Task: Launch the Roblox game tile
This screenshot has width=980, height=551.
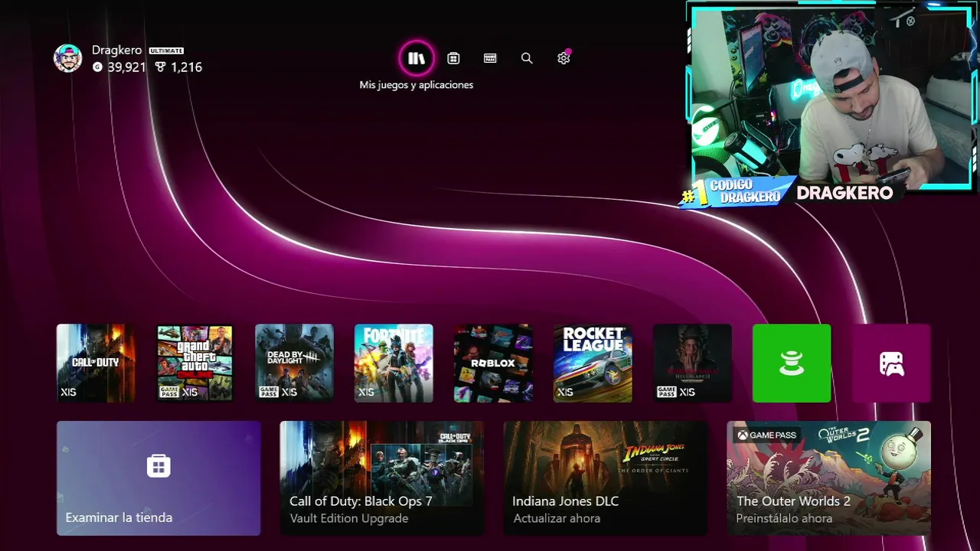Action: [x=493, y=364]
